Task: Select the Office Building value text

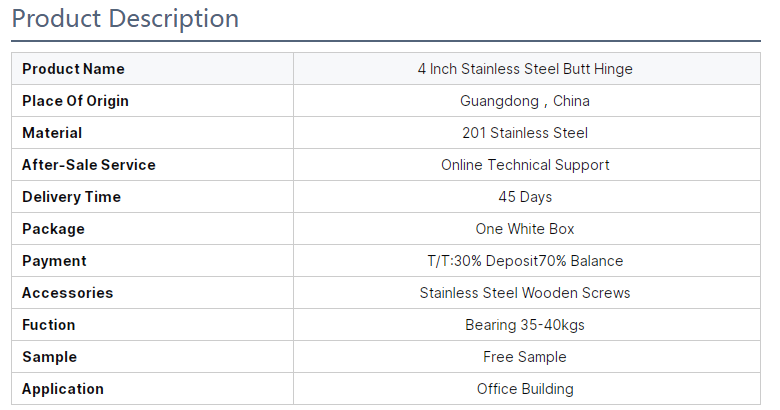Action: pos(525,389)
